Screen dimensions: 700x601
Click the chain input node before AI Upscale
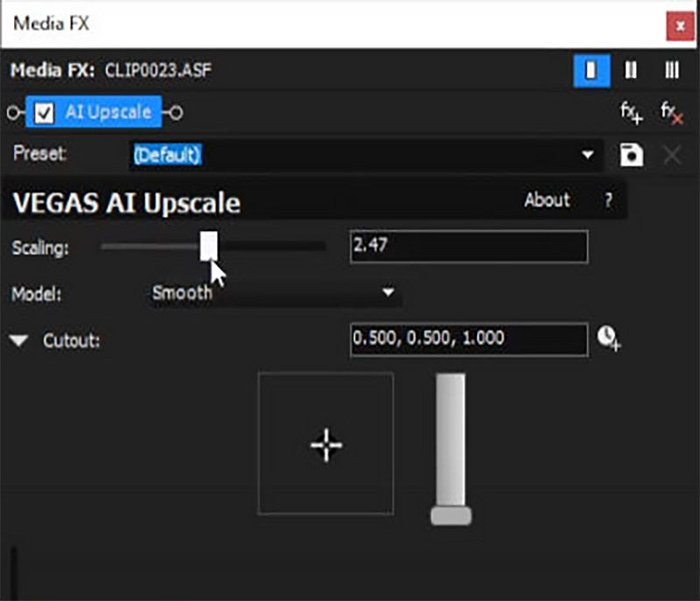tap(13, 113)
